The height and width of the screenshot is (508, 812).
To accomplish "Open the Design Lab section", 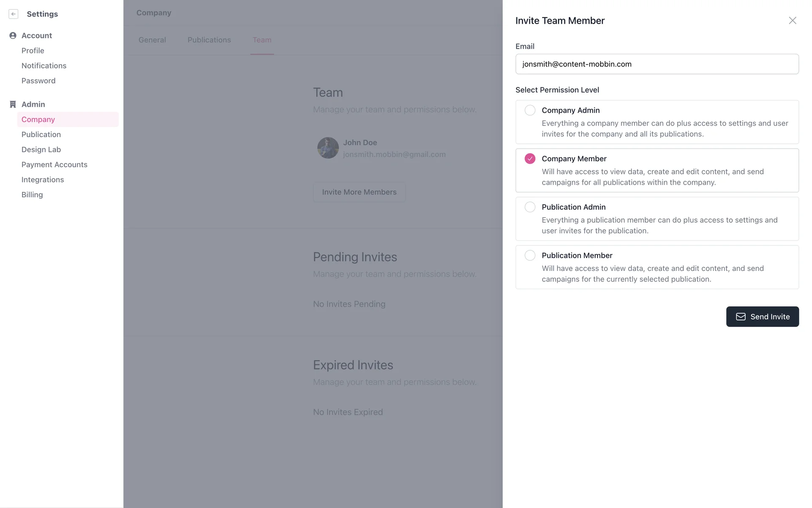I will click(x=41, y=149).
